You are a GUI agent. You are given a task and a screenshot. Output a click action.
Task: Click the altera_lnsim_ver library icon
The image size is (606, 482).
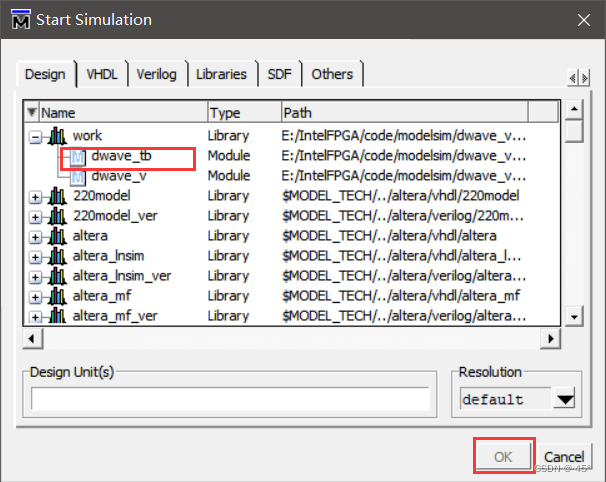(x=57, y=276)
